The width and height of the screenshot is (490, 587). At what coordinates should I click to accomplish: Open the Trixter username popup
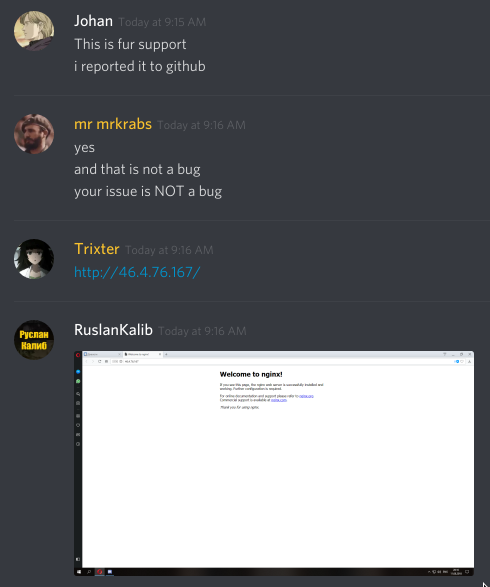pyautogui.click(x=97, y=249)
